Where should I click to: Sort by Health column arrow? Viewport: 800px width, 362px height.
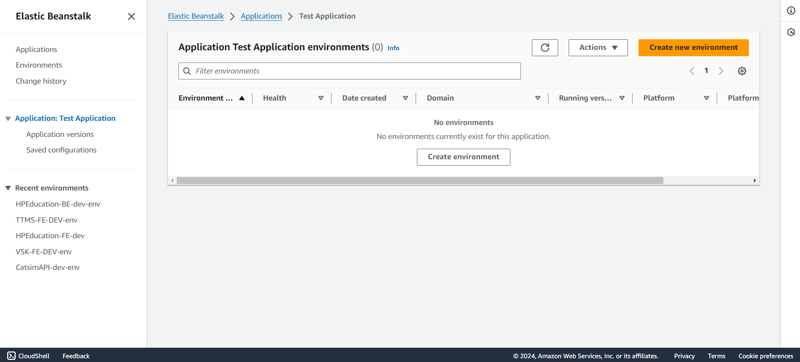click(x=321, y=98)
